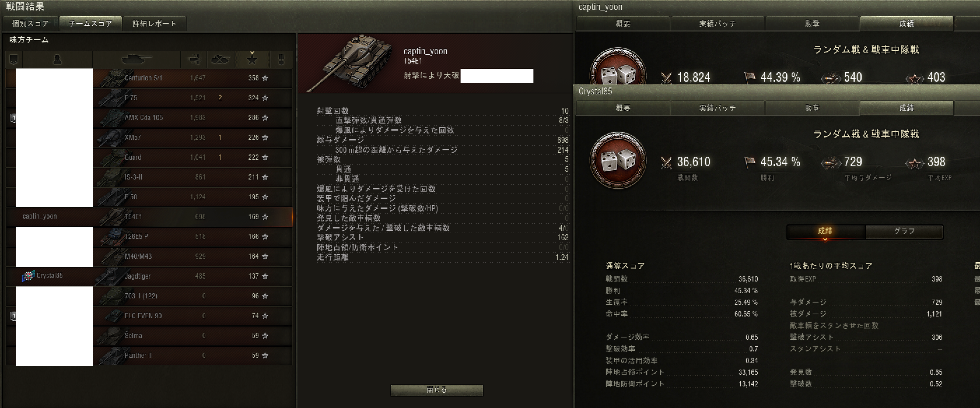The height and width of the screenshot is (408, 980).
Task: Click the platoon shield column header
Action: [x=14, y=59]
